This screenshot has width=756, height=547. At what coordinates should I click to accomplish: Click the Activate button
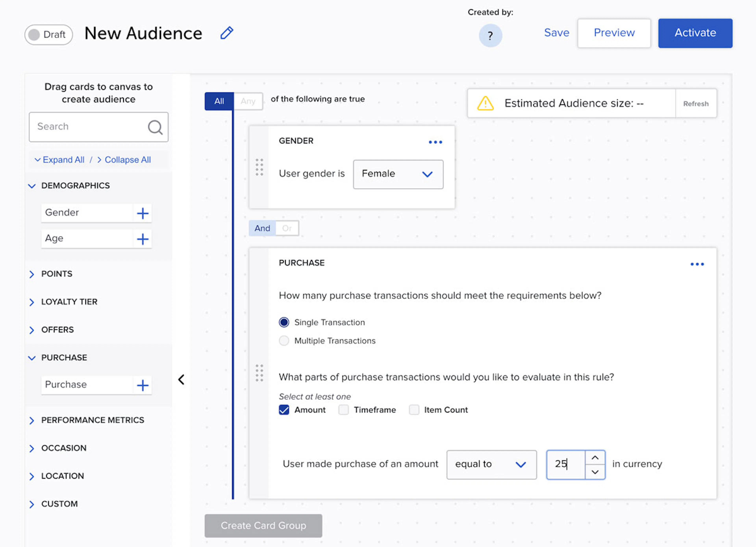(695, 33)
